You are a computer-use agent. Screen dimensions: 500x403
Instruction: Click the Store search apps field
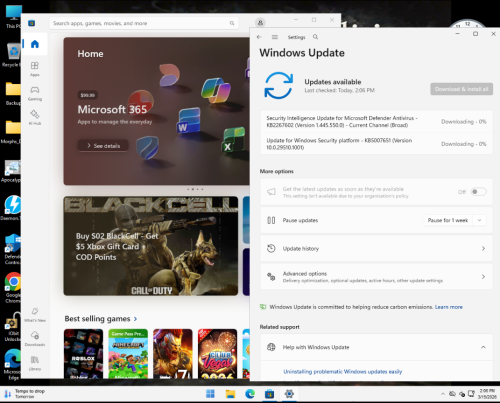pyautogui.click(x=144, y=23)
